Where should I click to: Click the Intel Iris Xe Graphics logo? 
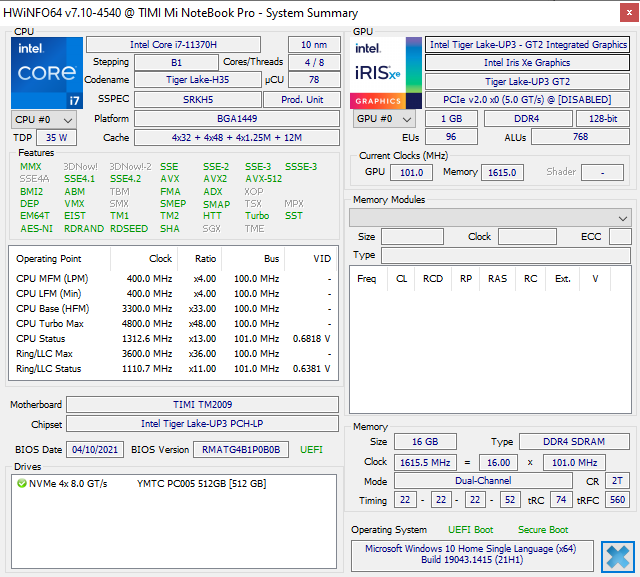tap(386, 73)
